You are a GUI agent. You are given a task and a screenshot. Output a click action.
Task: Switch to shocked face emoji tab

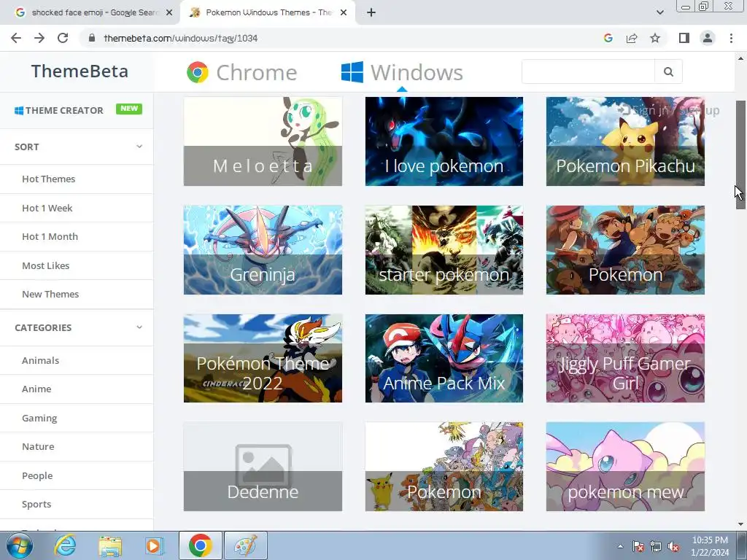pos(90,12)
